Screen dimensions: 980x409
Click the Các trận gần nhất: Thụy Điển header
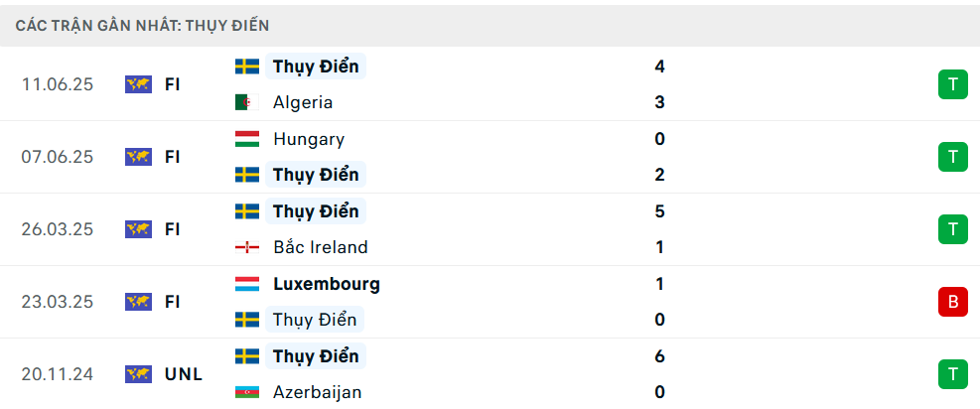click(x=142, y=26)
